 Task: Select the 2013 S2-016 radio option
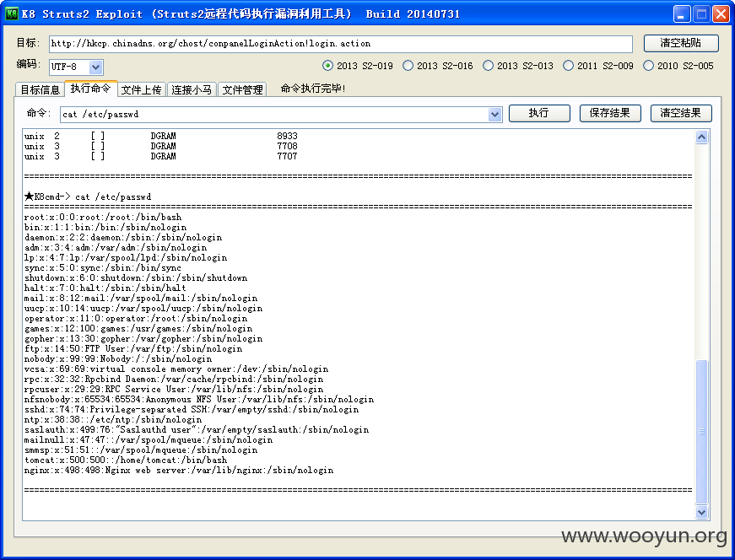tap(438, 66)
